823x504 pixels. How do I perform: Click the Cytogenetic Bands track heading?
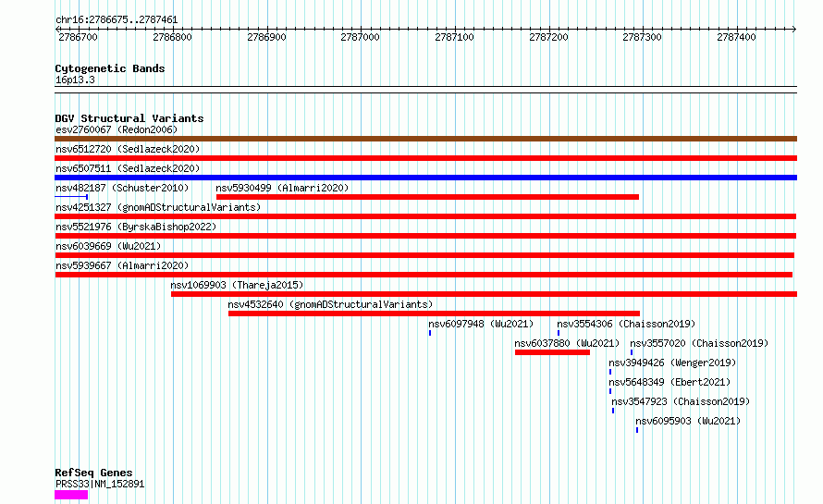tap(110, 68)
